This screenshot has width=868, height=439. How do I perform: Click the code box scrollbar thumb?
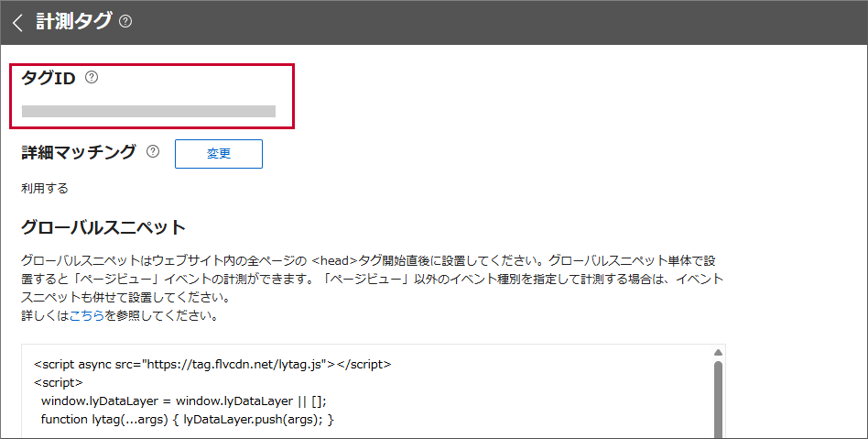coord(718,399)
